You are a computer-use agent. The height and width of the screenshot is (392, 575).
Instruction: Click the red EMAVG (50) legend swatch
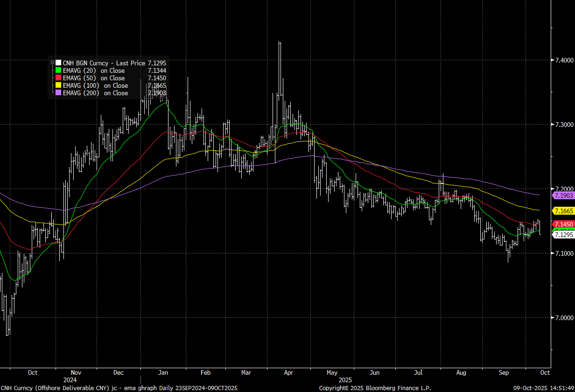58,78
